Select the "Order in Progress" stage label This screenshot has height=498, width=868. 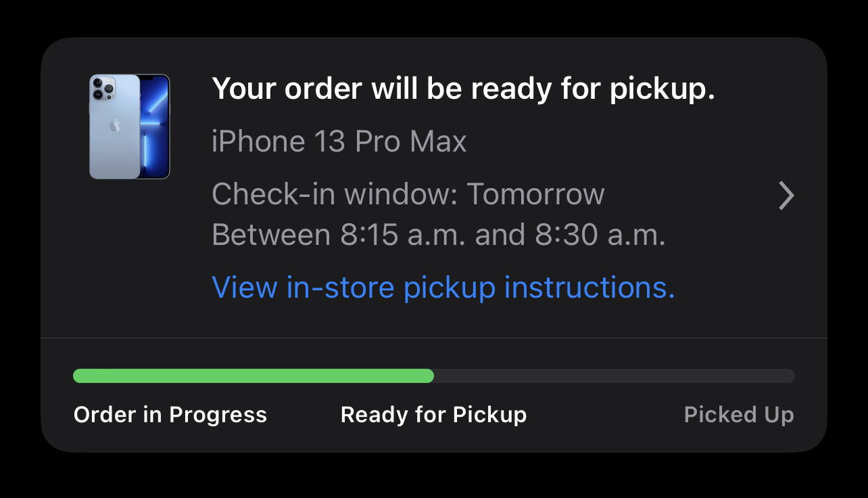[x=170, y=415]
